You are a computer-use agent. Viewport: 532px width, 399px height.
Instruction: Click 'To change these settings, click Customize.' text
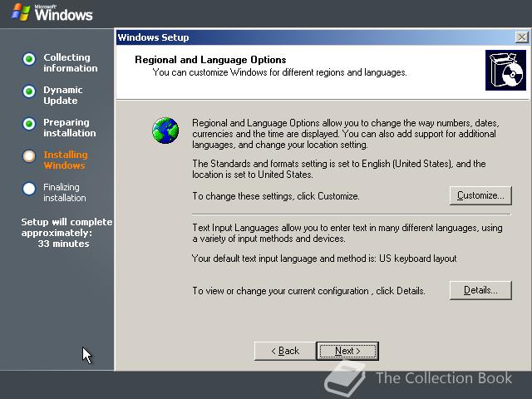(276, 196)
